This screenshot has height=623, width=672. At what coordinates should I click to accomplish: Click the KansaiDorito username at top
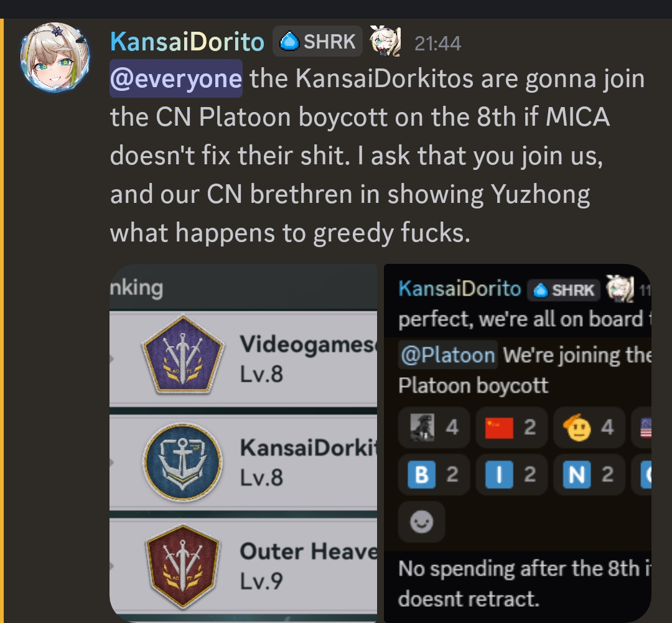(x=187, y=42)
